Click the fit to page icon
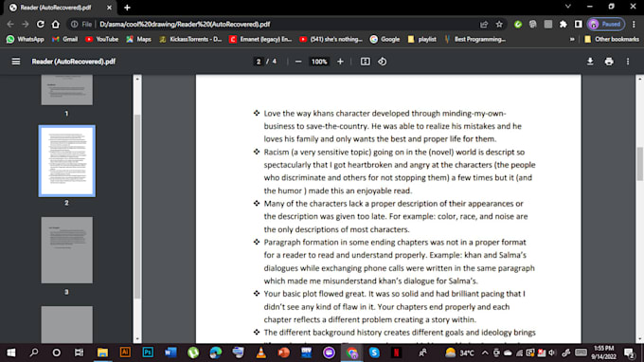 pos(366,62)
